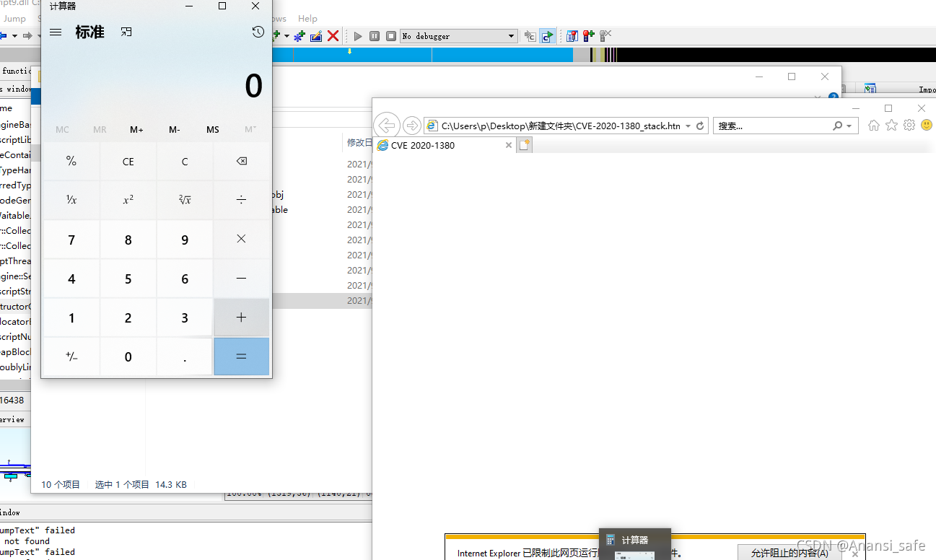Click the breakpoint list icon in IDA toolbar
This screenshot has width=936, height=560.
[572, 35]
